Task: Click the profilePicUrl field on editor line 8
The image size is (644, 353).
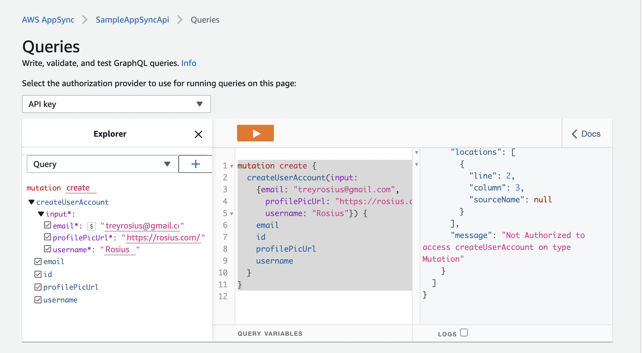Action: (x=286, y=249)
